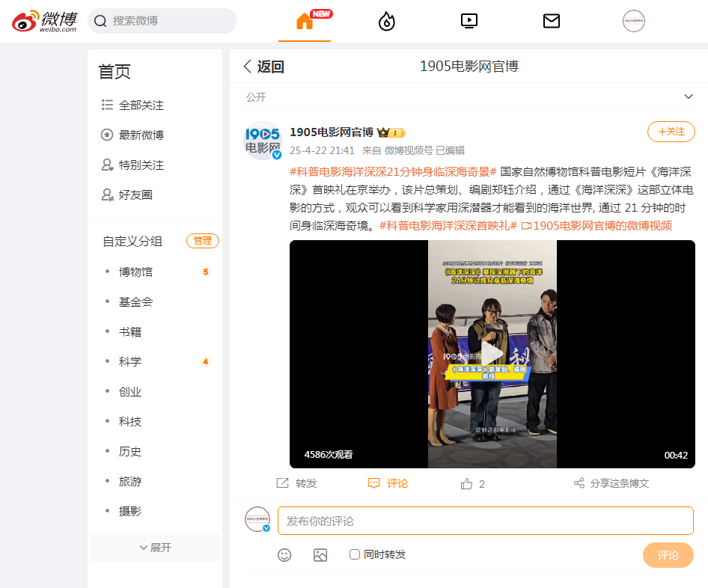Open the home feed icon
The height and width of the screenshot is (588, 708).
pyautogui.click(x=305, y=21)
